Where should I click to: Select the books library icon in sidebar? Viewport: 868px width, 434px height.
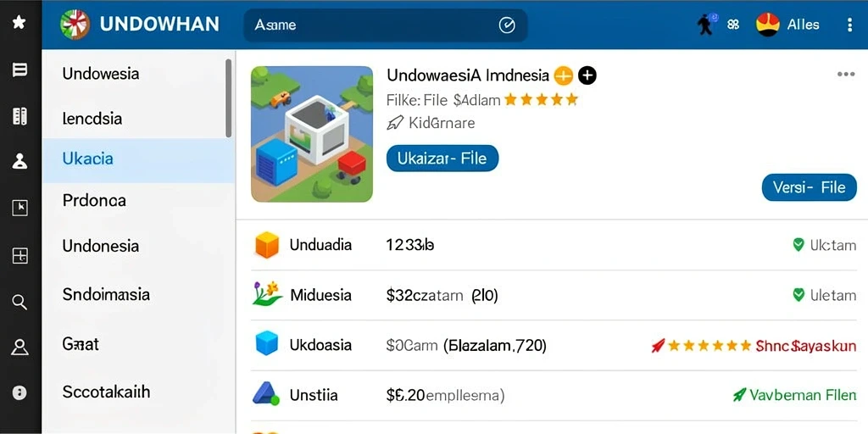tap(20, 115)
